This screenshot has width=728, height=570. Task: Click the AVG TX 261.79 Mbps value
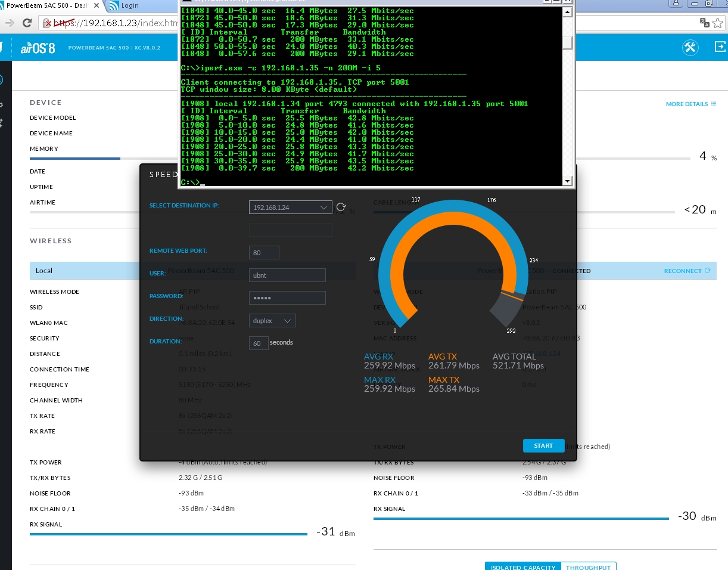click(x=454, y=365)
